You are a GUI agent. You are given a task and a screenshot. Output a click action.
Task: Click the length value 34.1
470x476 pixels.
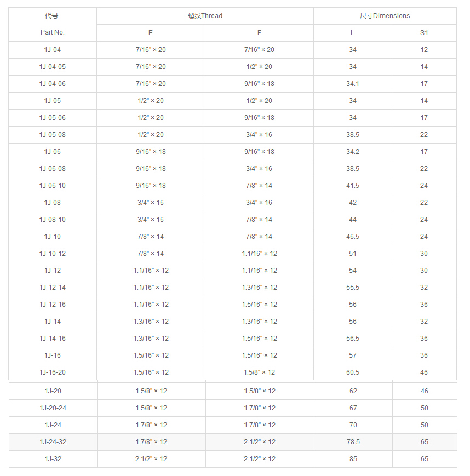click(x=353, y=84)
